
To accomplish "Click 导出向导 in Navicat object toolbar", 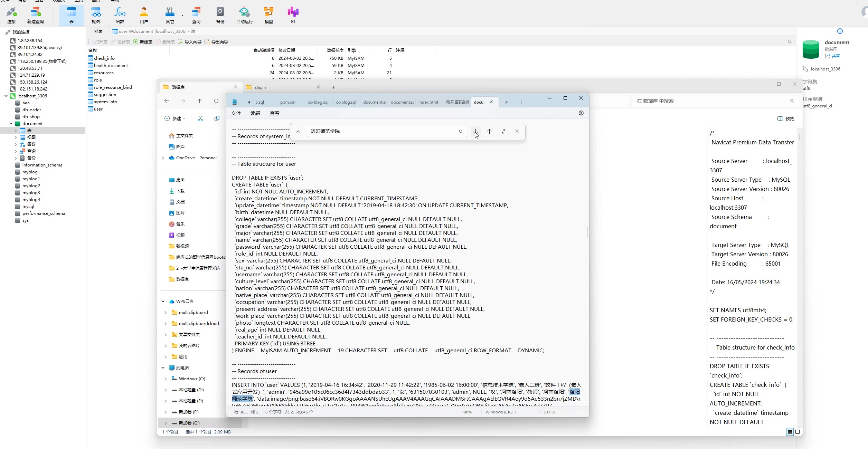I will (216, 42).
